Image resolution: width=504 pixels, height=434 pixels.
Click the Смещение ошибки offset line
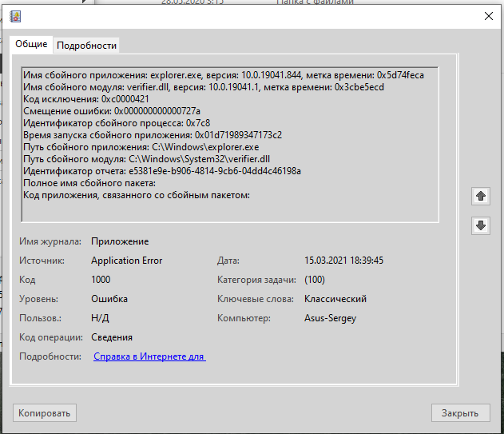tap(112, 111)
